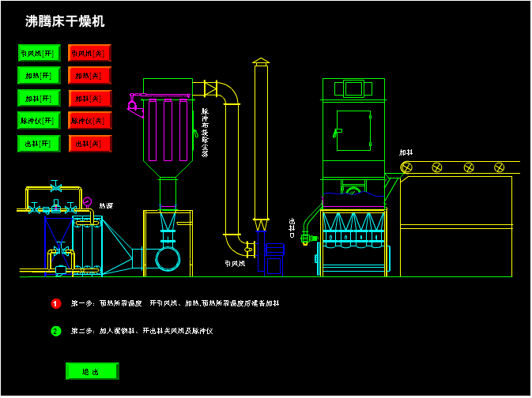Click the 第一步 preheating instruction text
This screenshot has height=398, width=532.
(x=175, y=303)
